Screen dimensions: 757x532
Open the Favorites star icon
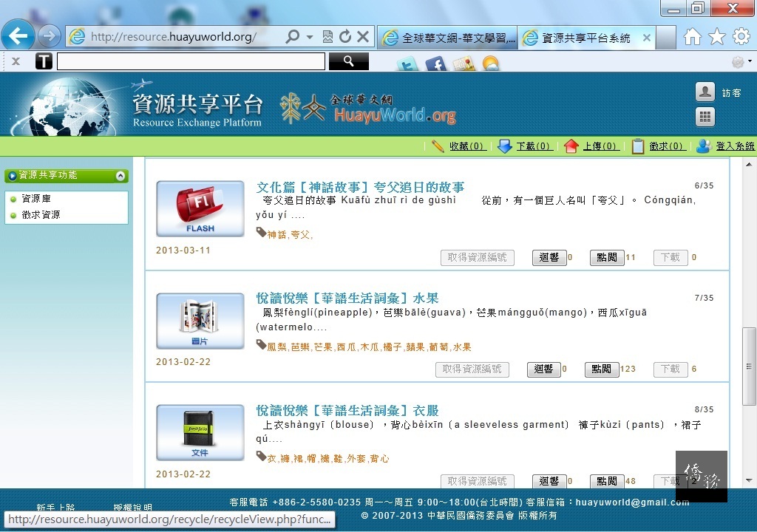716,36
